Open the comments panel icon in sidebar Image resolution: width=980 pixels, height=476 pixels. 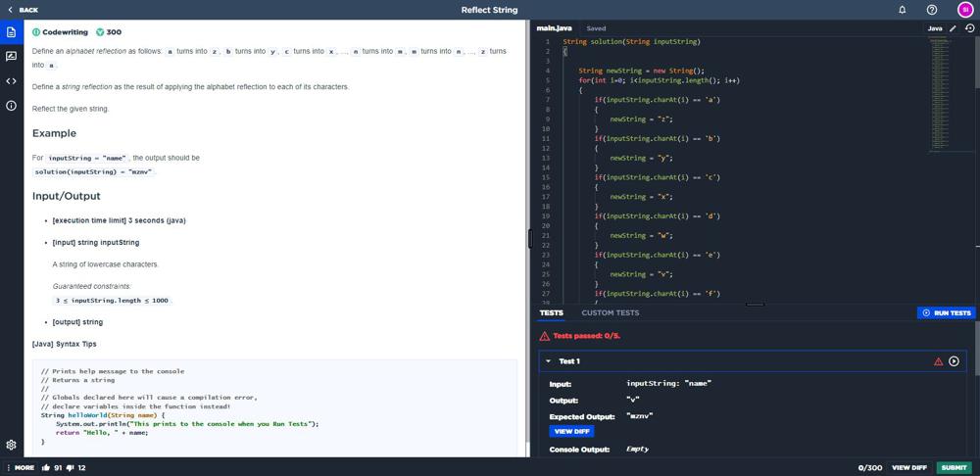11,57
